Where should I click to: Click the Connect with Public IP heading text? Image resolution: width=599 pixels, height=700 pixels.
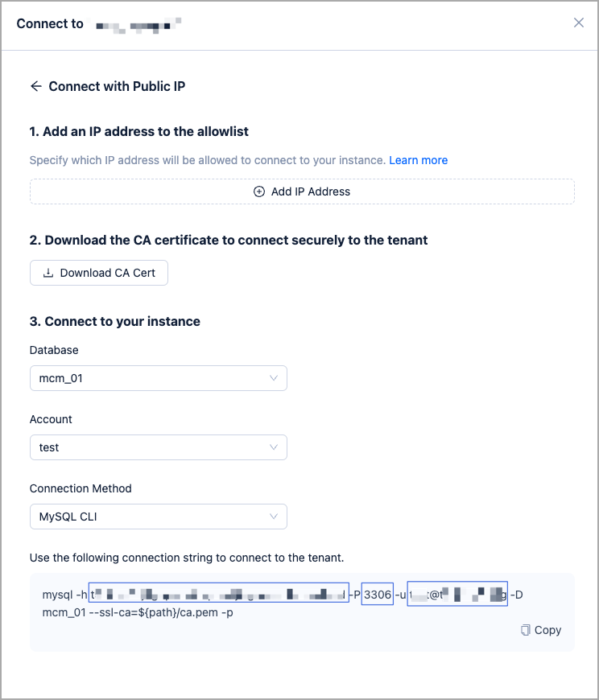[117, 86]
